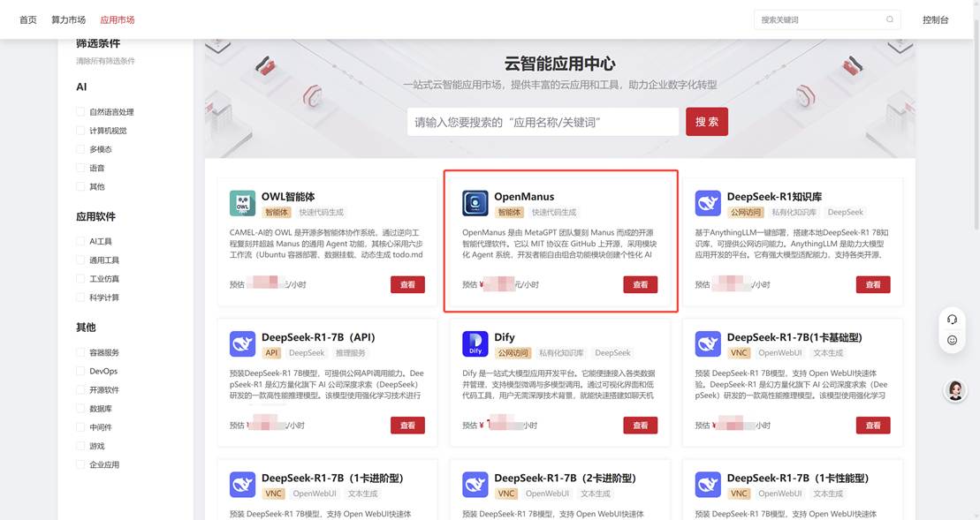Screen dimensions: 980x520
Task: Click 清除所有筛选条件 link
Action: click(106, 61)
